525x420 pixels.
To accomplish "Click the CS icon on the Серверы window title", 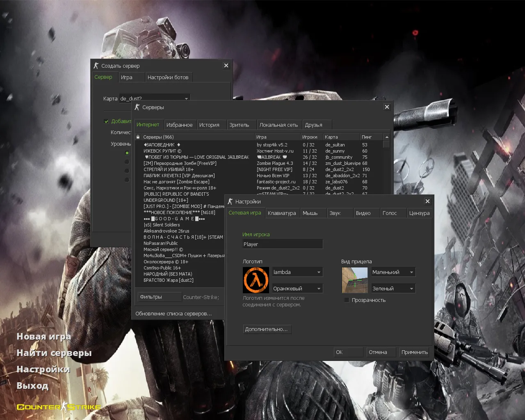I will click(x=137, y=107).
